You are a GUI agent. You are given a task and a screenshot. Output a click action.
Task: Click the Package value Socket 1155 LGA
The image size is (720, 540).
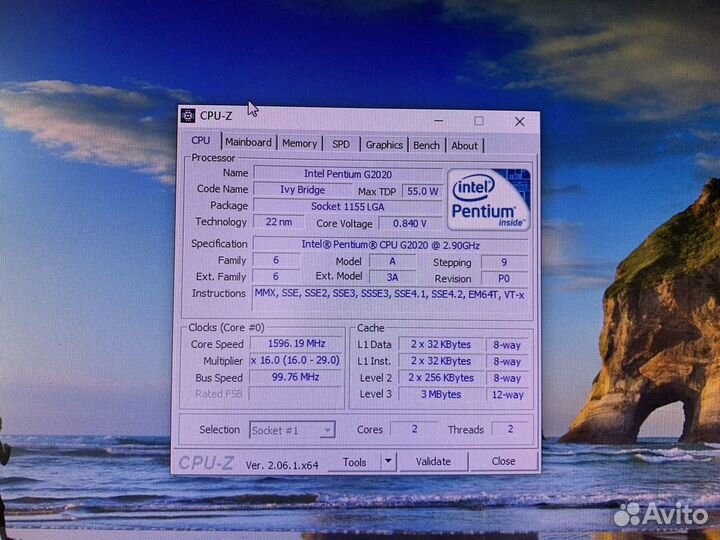tap(348, 207)
